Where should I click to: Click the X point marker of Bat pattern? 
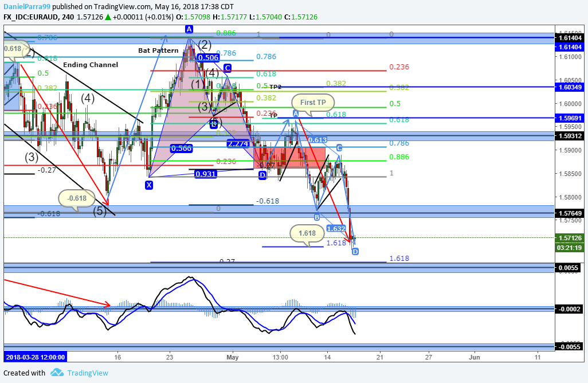[149, 185]
